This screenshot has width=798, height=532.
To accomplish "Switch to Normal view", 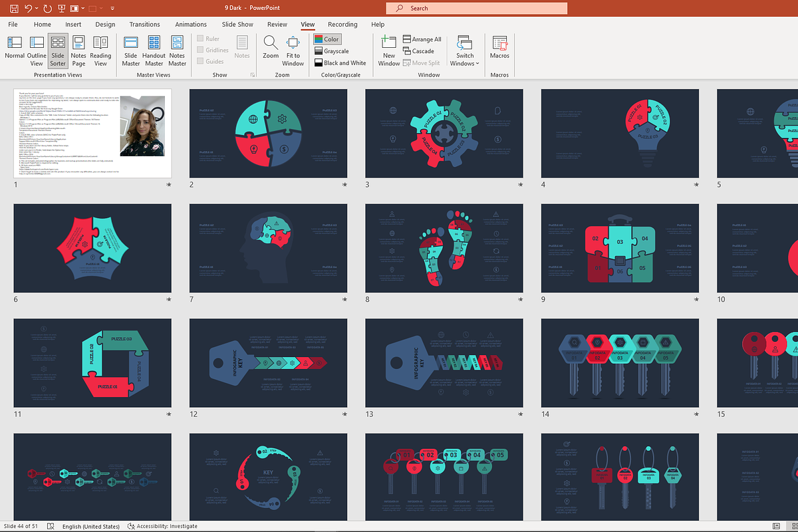I will tap(15, 51).
